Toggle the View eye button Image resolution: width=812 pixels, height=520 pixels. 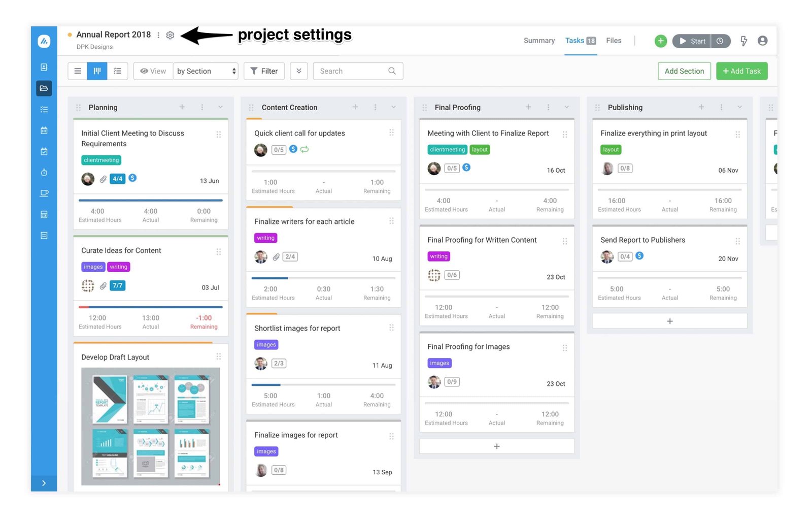pos(153,71)
